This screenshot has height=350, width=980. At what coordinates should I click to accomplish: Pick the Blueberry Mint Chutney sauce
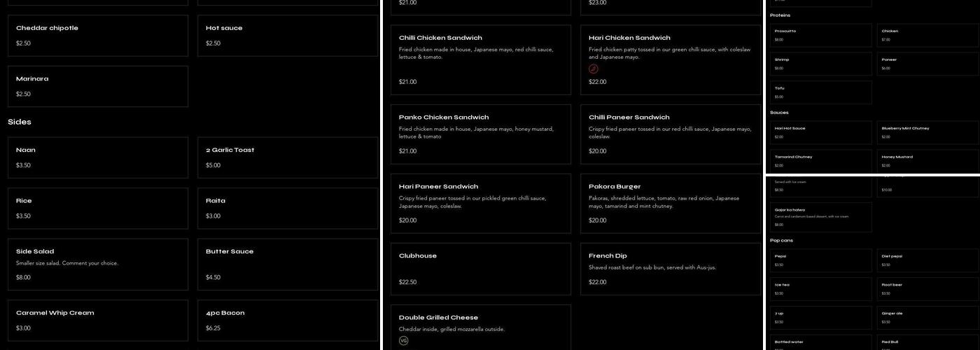click(x=927, y=132)
